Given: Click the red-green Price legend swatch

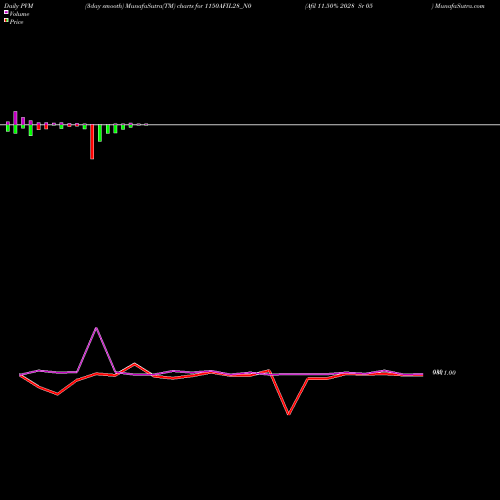Looking at the screenshot, I should click(6, 20).
